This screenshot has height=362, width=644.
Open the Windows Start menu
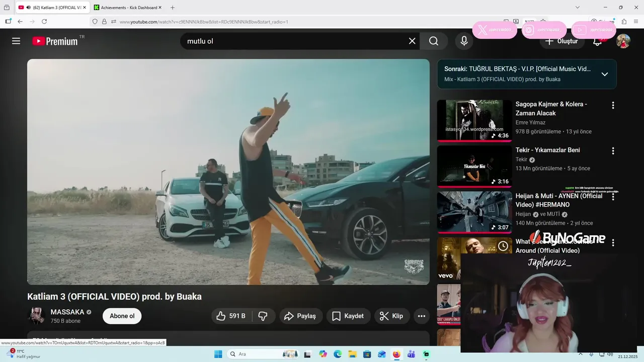click(x=218, y=354)
